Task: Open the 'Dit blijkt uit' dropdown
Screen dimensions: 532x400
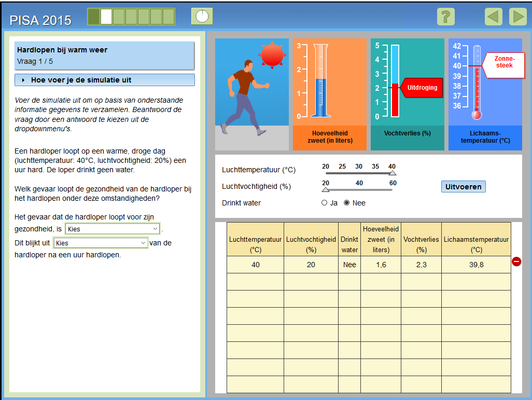Action: click(x=101, y=243)
